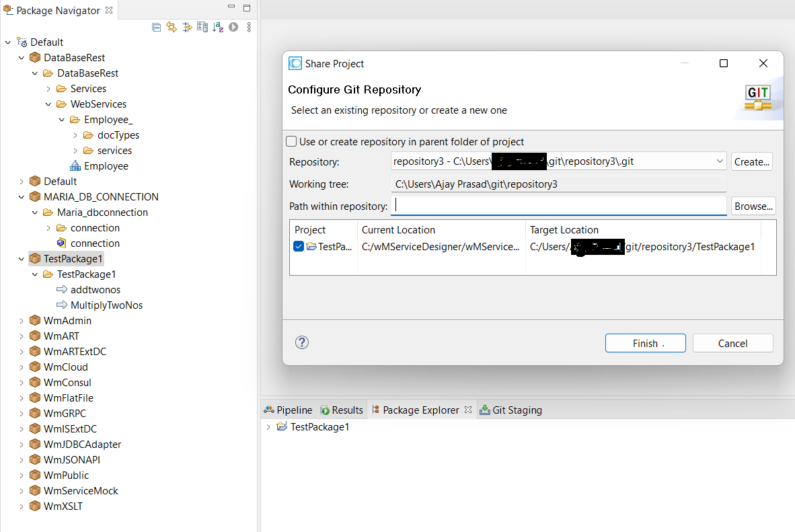Click the run (play) icon in Package Navigator toolbar
Image resolution: width=795 pixels, height=532 pixels.
(x=235, y=27)
